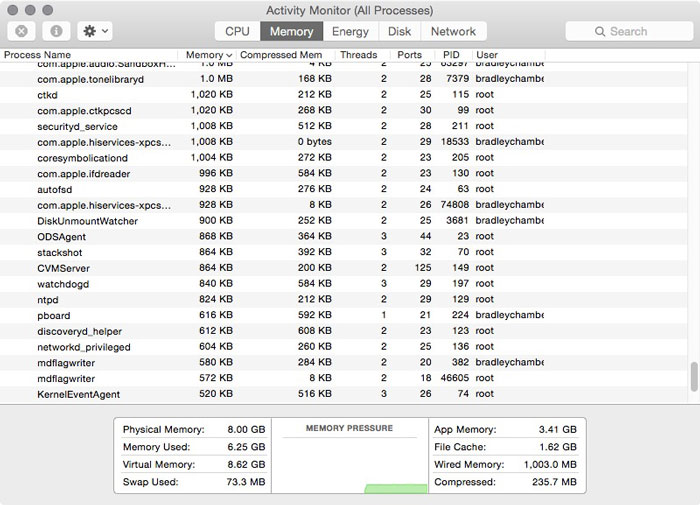
Task: Click the File Cache 1.62 GB value
Action: 558,447
